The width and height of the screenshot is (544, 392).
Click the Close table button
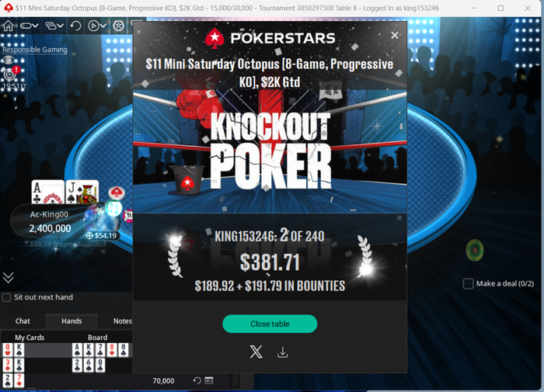pyautogui.click(x=270, y=324)
